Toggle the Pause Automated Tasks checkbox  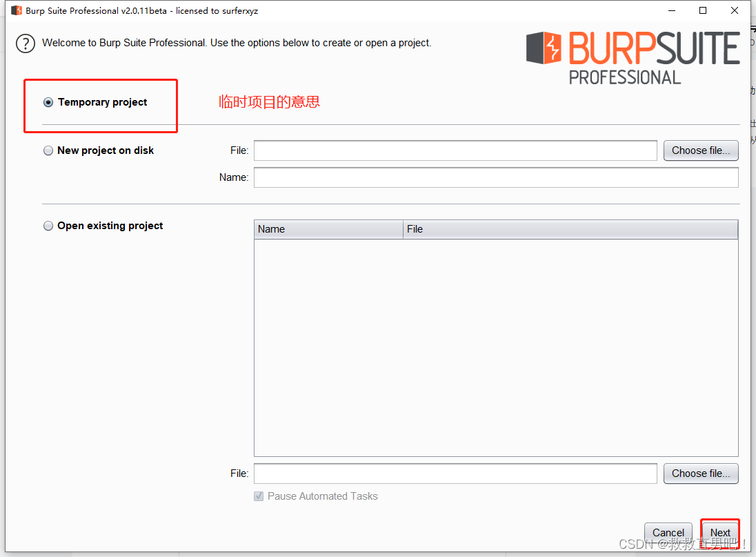tap(259, 496)
